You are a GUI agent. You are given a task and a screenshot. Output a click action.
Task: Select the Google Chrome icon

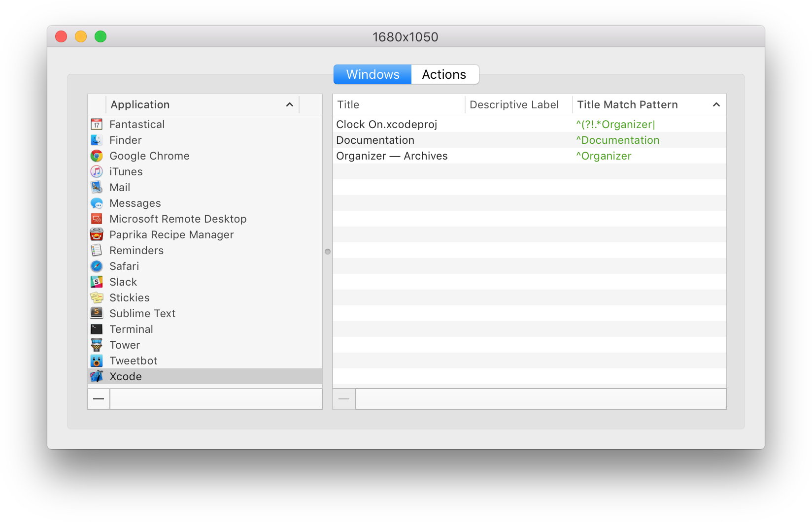click(97, 156)
